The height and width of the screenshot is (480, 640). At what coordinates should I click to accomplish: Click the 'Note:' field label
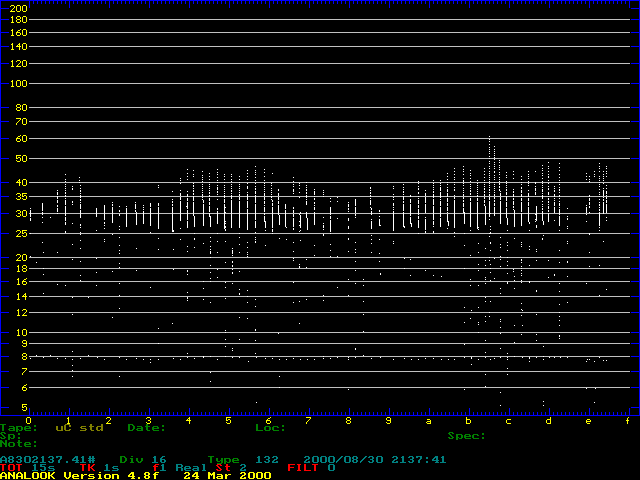(x=19, y=444)
